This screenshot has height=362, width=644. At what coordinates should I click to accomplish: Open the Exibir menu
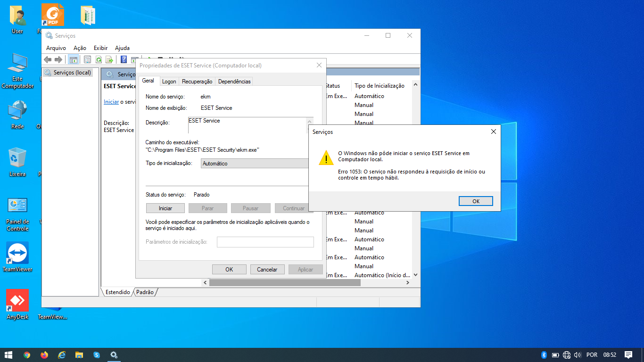tap(100, 48)
